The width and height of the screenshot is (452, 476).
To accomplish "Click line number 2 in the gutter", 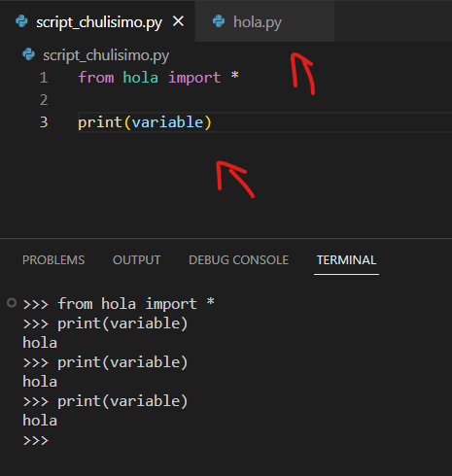I will coord(44,100).
